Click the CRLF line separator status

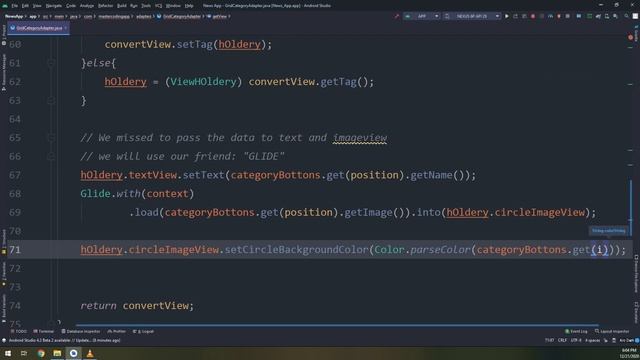(x=562, y=340)
